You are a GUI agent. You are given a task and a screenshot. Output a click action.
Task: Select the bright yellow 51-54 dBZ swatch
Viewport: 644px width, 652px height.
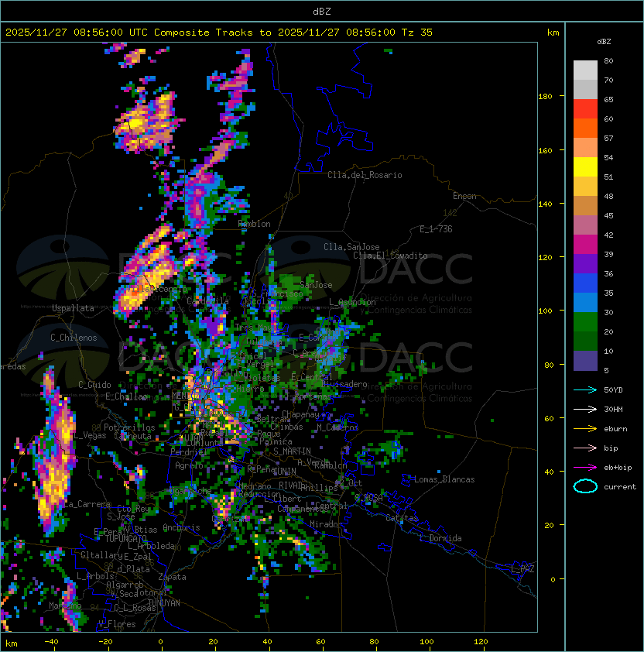pos(585,167)
